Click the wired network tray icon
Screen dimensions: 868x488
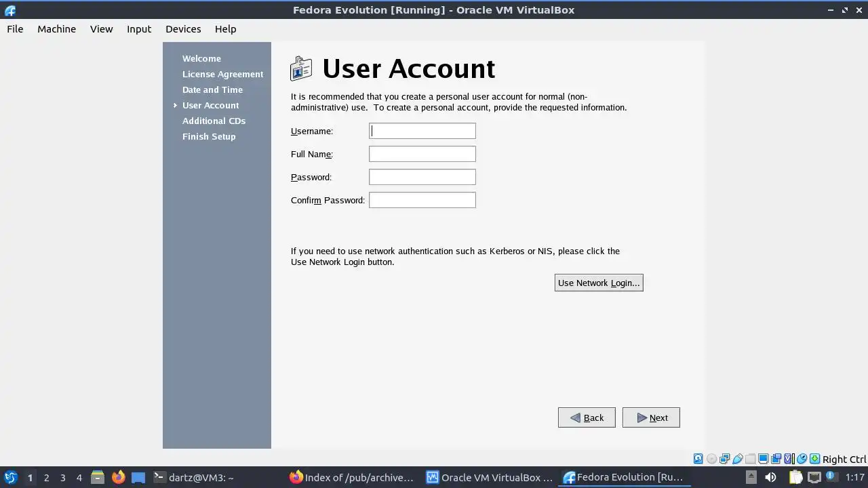(x=814, y=477)
